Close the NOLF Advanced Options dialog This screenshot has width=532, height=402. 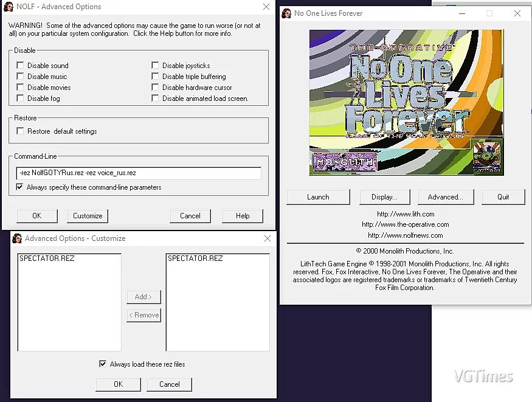[x=266, y=7]
